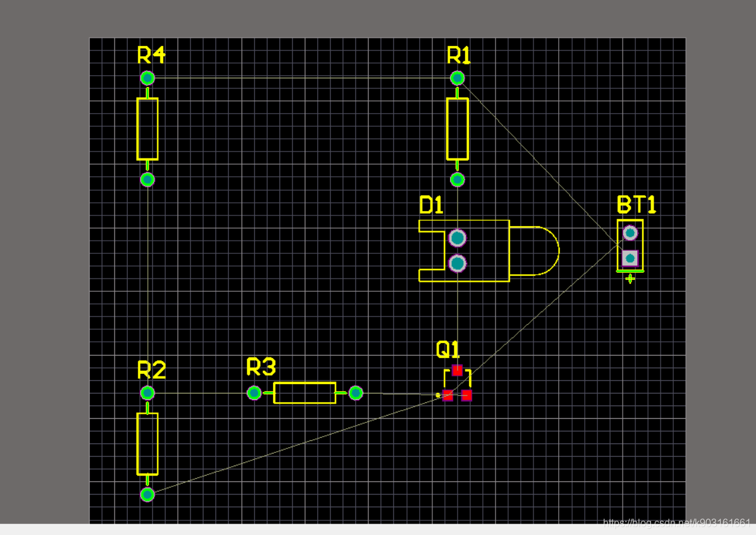Click the right pad of resistor R3

(356, 393)
